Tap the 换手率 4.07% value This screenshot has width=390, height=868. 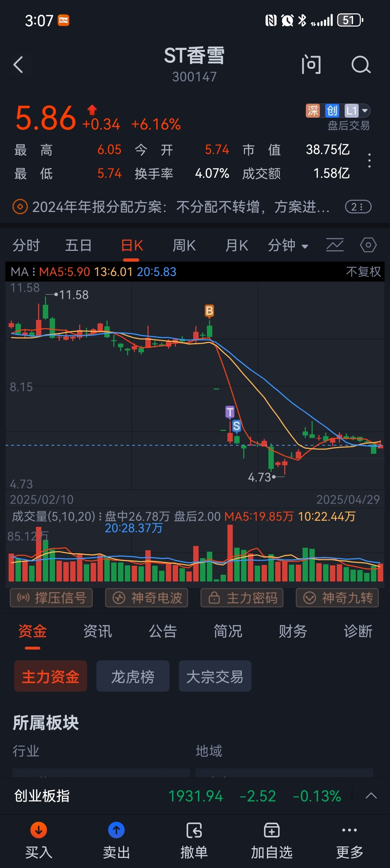tap(212, 173)
